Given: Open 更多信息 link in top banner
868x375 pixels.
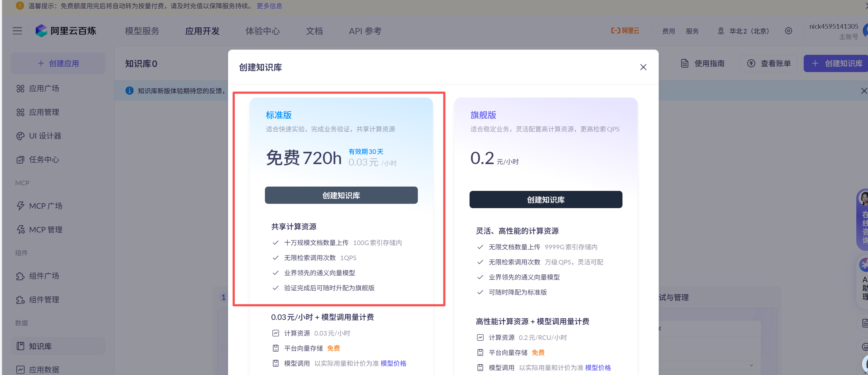Looking at the screenshot, I should click(x=269, y=6).
